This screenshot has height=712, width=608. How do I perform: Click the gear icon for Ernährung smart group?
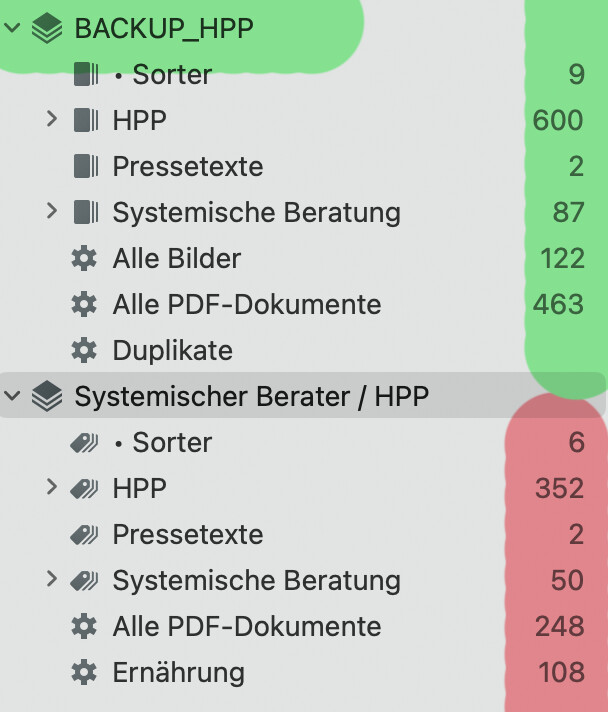(x=85, y=673)
